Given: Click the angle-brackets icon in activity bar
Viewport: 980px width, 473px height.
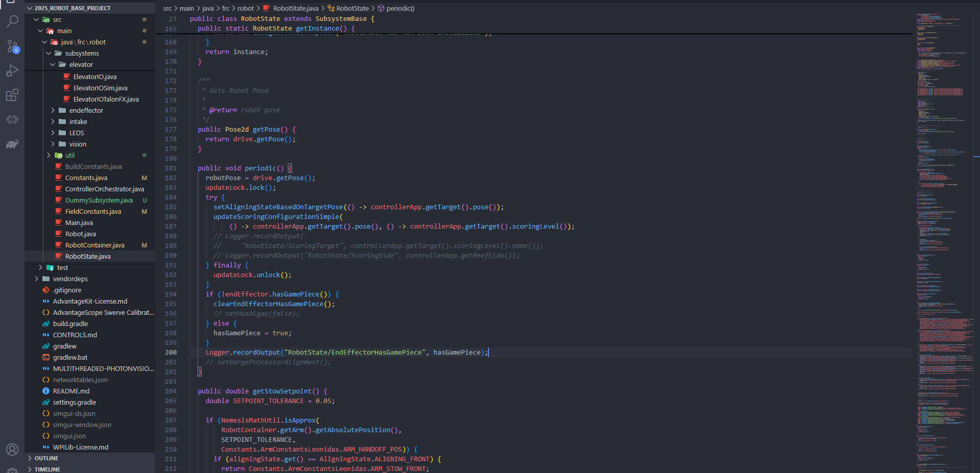Looking at the screenshot, I should tap(12, 119).
